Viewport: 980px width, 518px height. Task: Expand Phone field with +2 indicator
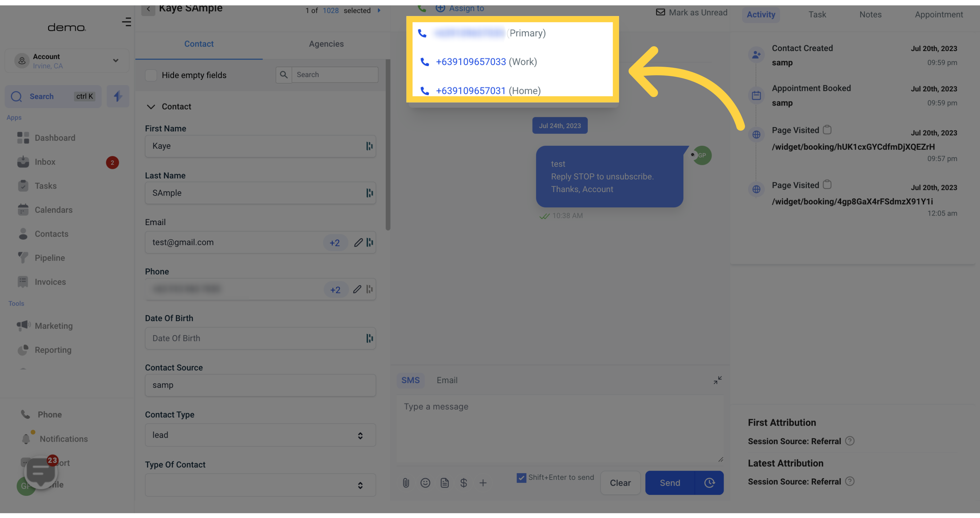pos(335,289)
